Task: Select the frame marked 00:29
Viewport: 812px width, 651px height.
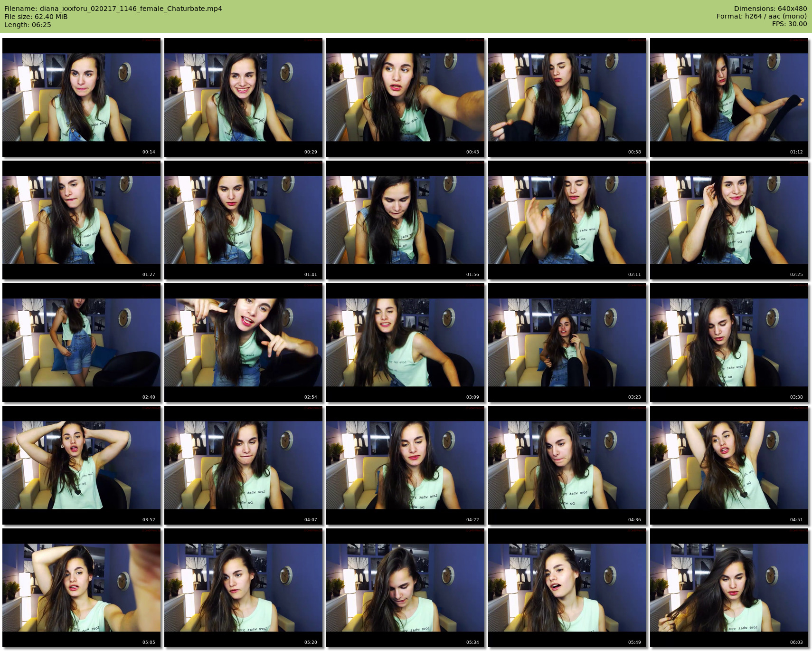Action: coord(244,97)
